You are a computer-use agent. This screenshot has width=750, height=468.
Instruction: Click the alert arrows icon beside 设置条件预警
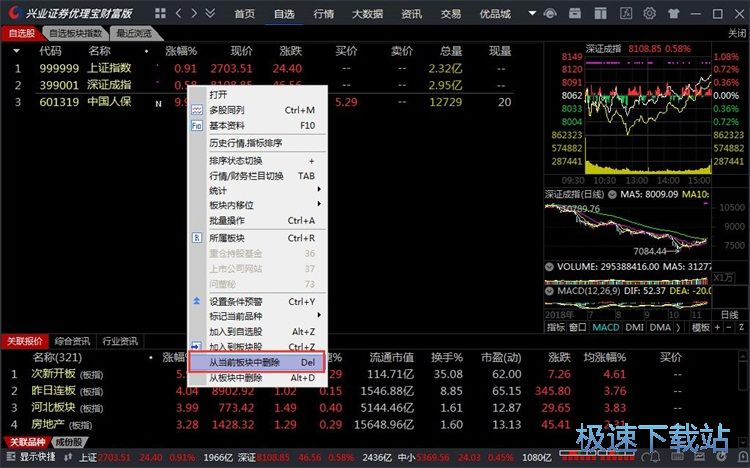(x=197, y=301)
